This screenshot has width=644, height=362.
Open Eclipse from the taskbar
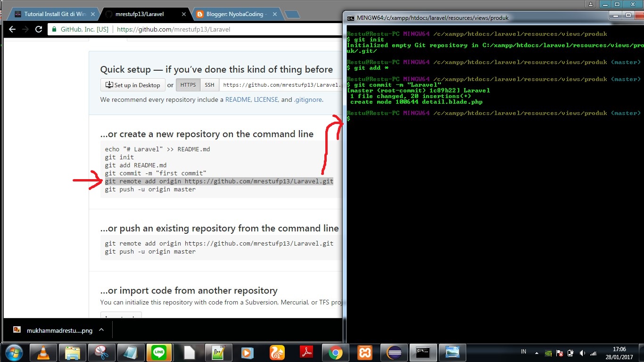click(394, 352)
